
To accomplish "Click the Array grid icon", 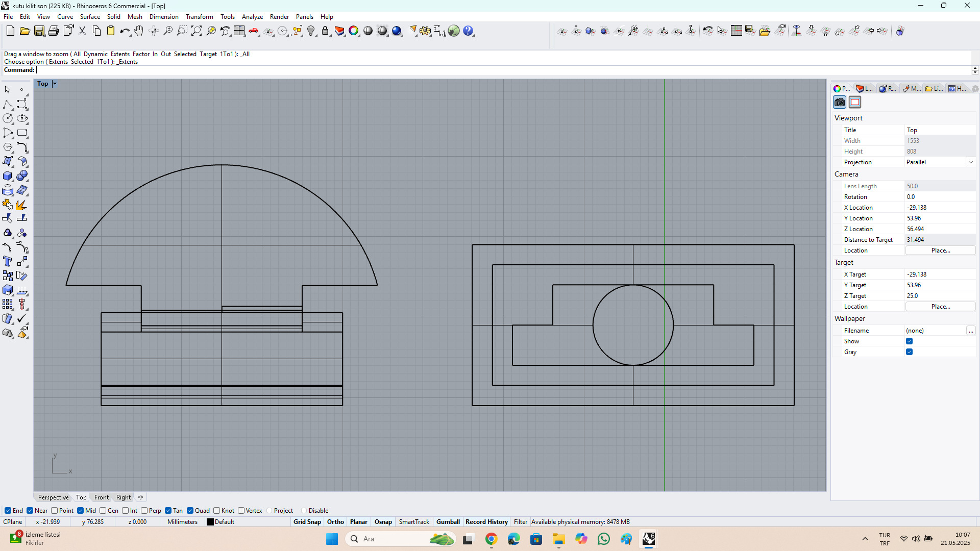I will [8, 305].
